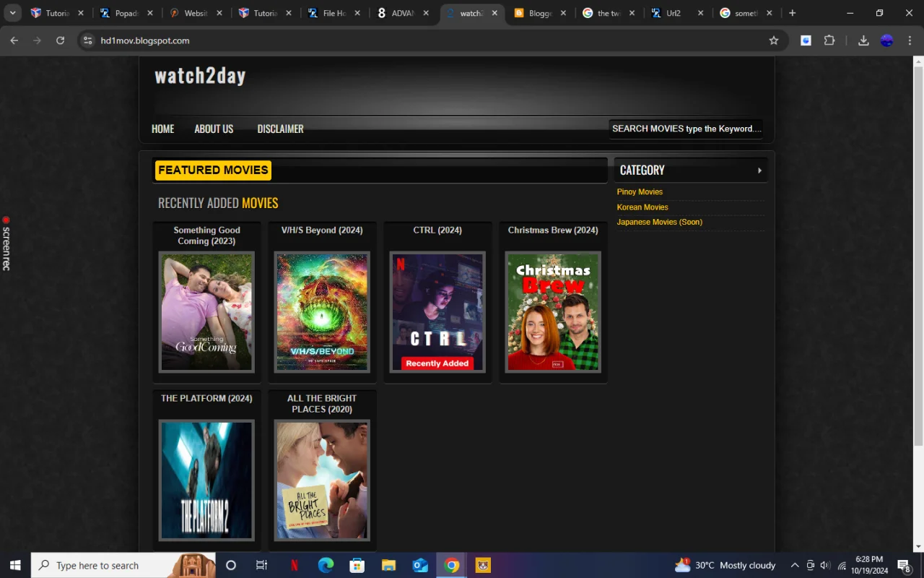Open Microsoft Store from the taskbar
The height and width of the screenshot is (578, 924).
[x=357, y=565]
